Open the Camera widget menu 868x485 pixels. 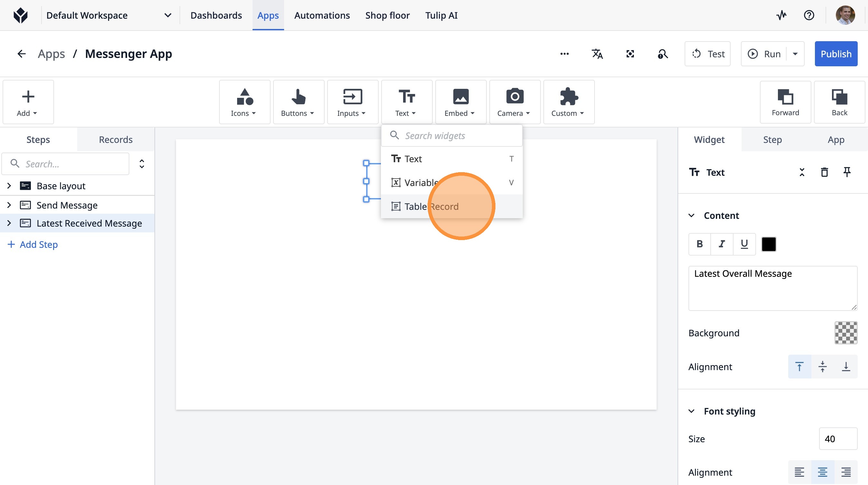[514, 102]
